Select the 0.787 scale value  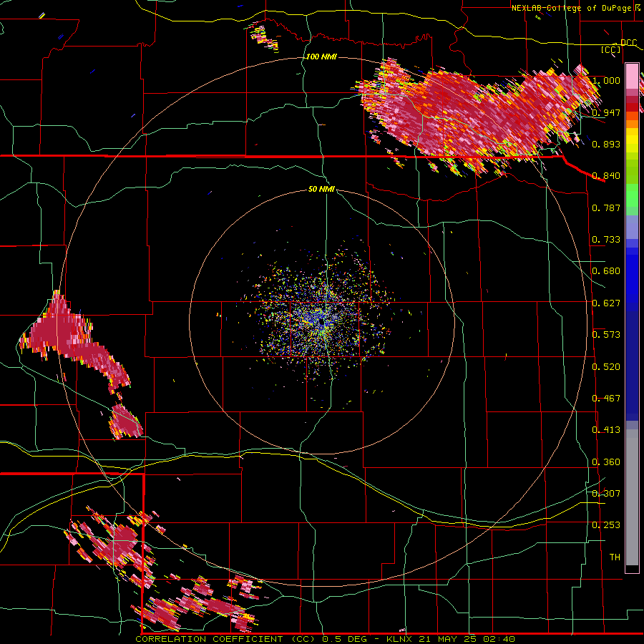[606, 208]
